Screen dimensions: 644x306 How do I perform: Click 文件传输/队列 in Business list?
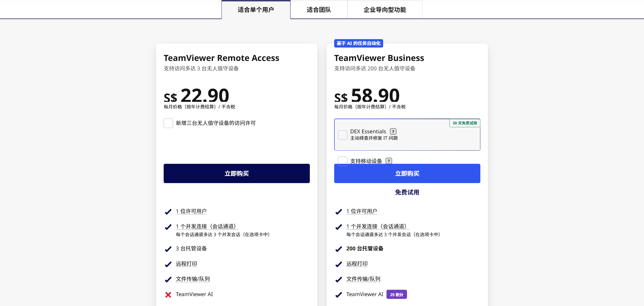coord(363,279)
